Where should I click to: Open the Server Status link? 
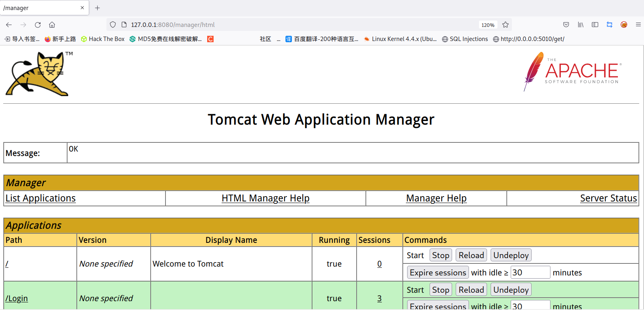(608, 198)
